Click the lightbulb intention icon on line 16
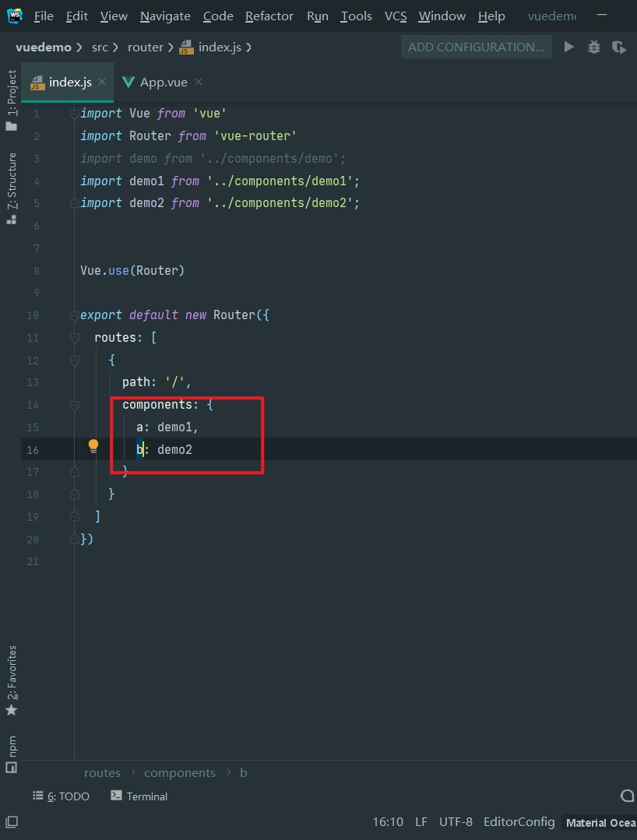This screenshot has width=637, height=840. pos(93,446)
